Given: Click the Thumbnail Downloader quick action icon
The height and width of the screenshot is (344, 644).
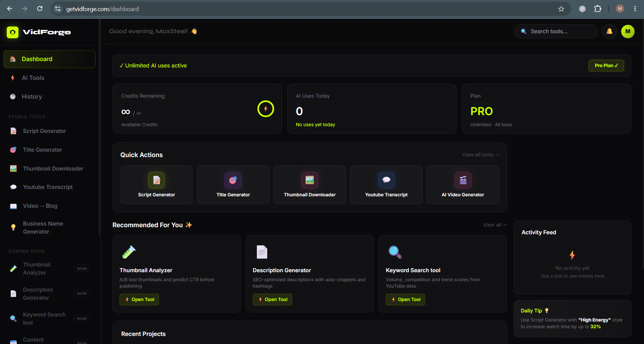Looking at the screenshot, I should click(x=310, y=180).
